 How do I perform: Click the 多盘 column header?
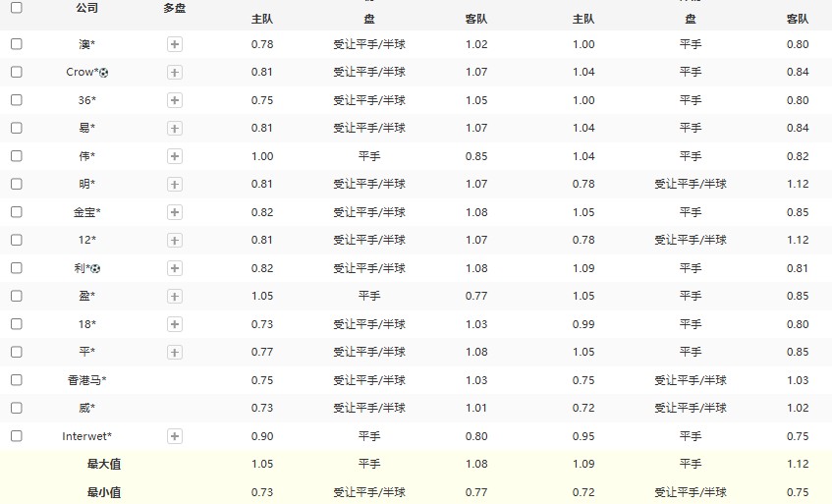[x=174, y=8]
